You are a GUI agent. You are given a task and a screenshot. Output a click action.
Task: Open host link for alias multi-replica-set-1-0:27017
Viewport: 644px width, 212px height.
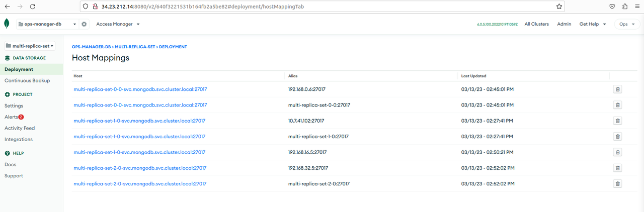139,136
